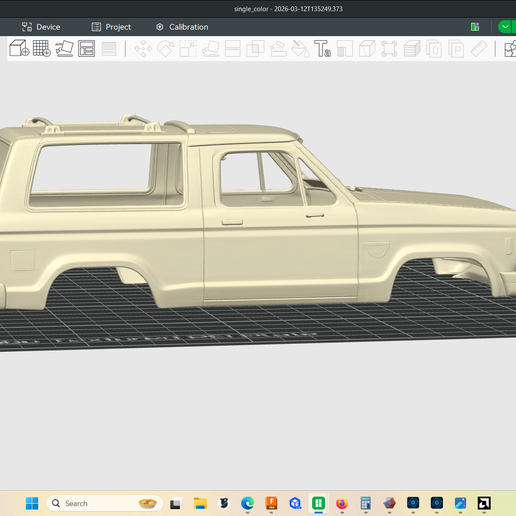Viewport: 516px width, 516px height.
Task: Select the Supports painting tool
Action: click(x=278, y=49)
